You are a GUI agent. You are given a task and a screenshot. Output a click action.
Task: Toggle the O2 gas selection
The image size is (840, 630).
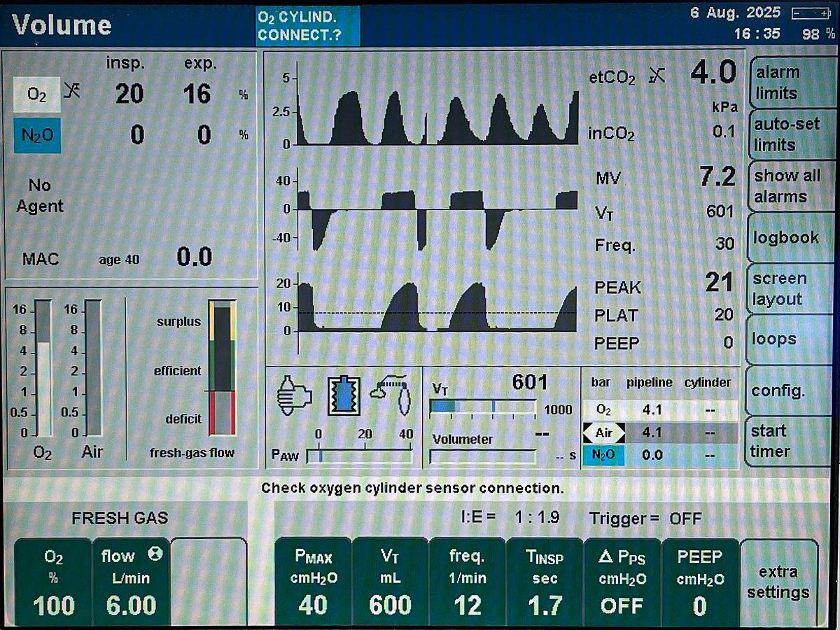coord(36,93)
